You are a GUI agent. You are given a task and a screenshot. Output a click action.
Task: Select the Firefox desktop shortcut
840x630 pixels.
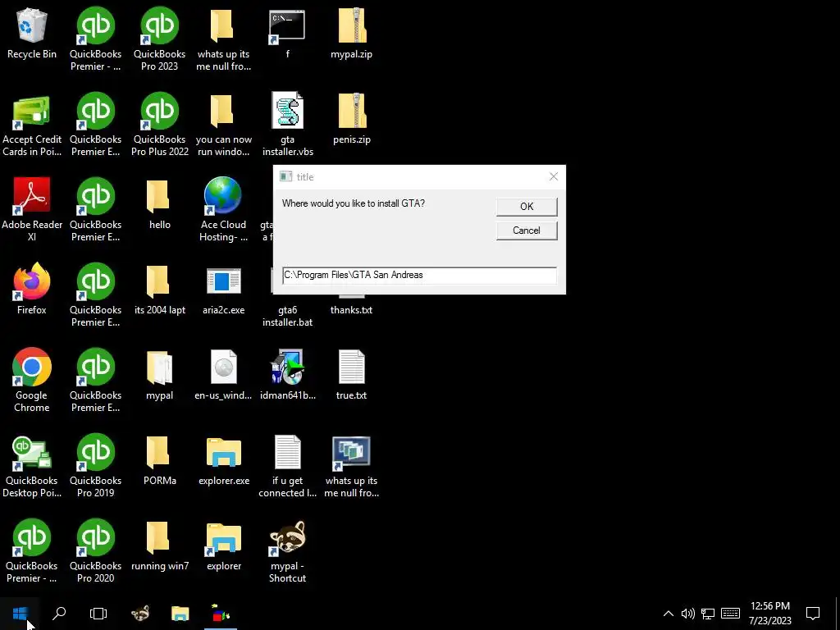tap(32, 288)
